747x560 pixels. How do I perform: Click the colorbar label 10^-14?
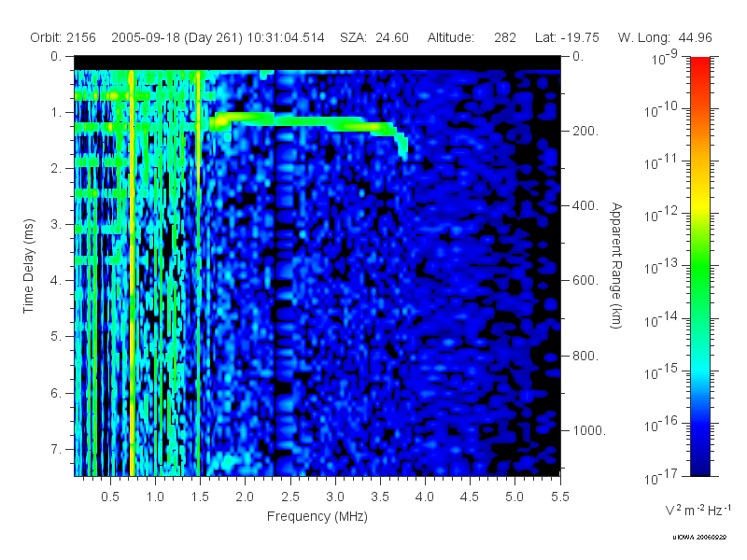coord(661,319)
